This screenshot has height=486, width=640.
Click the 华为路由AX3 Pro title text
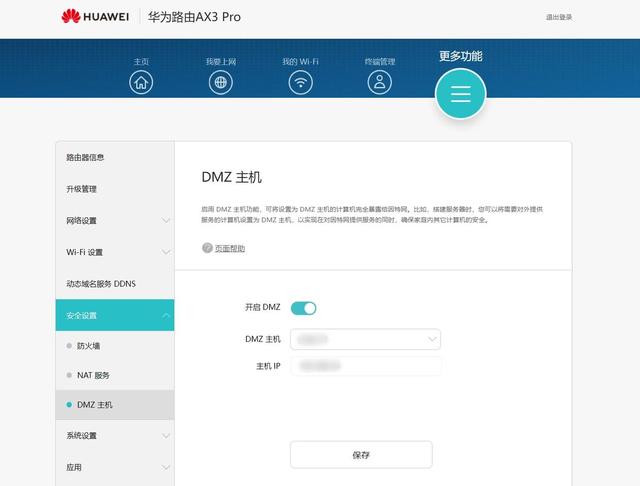point(194,17)
